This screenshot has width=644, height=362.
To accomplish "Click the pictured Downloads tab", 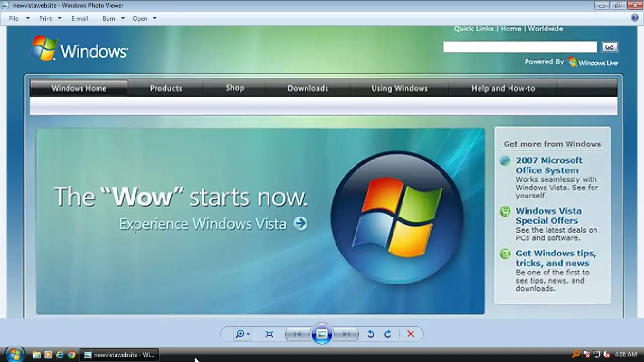I will pos(308,88).
